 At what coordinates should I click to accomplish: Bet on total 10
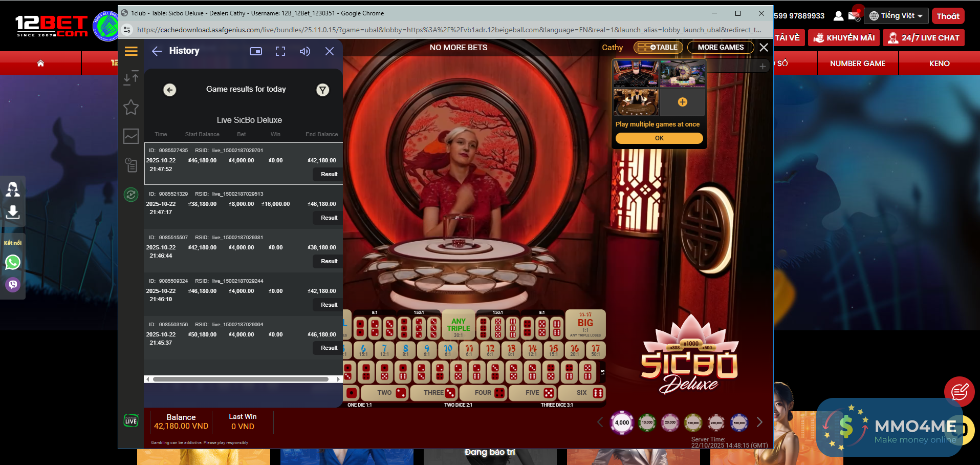[448, 350]
